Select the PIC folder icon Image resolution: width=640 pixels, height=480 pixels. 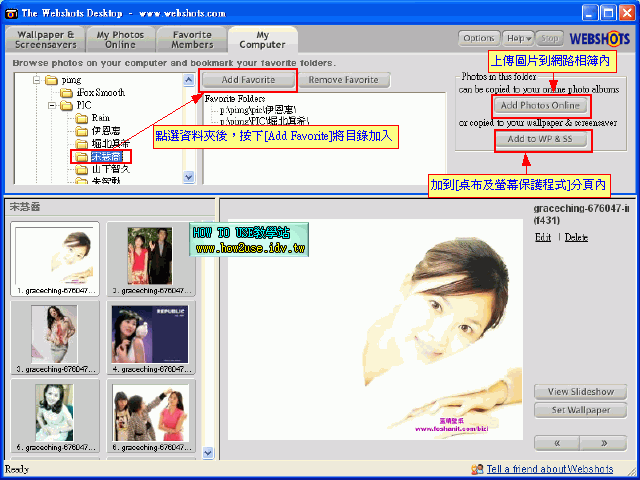coord(66,106)
